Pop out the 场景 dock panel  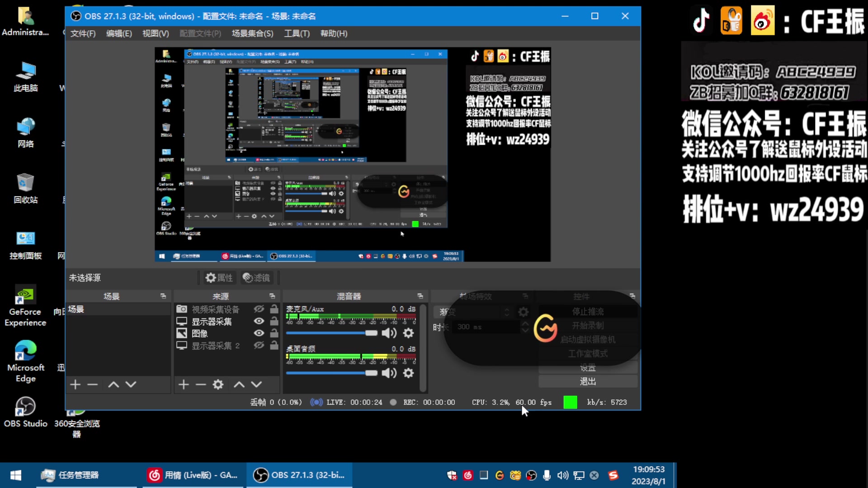point(163,296)
